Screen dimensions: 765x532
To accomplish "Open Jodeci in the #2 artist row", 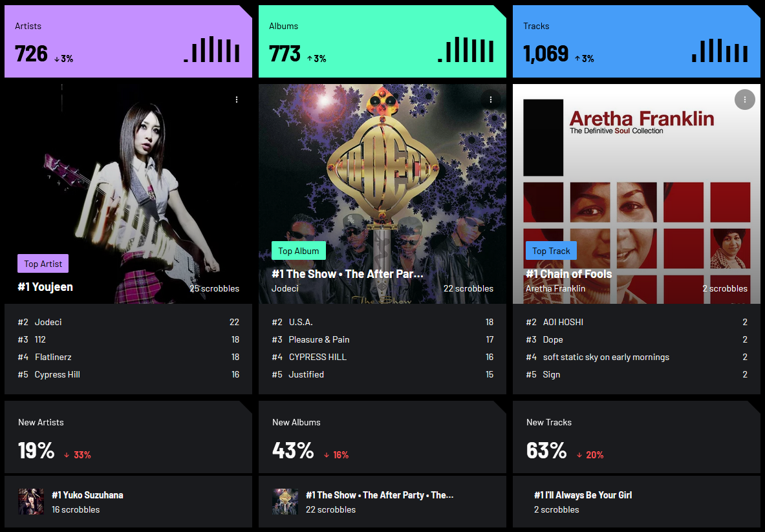I will coord(48,322).
